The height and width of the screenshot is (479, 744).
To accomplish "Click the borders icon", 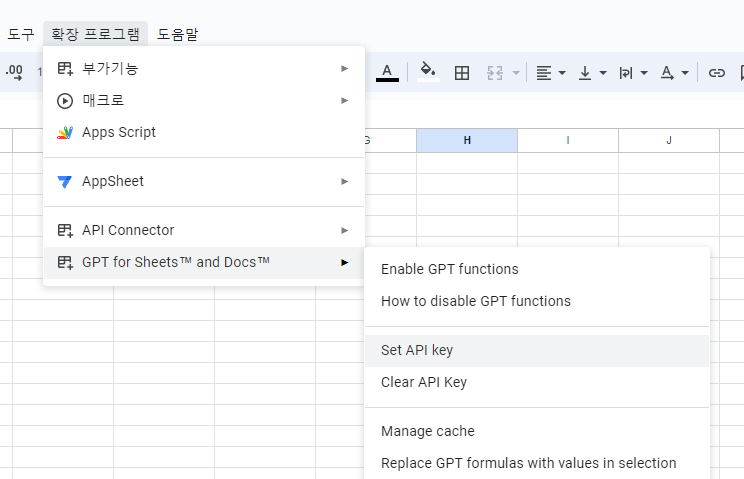I will point(462,73).
